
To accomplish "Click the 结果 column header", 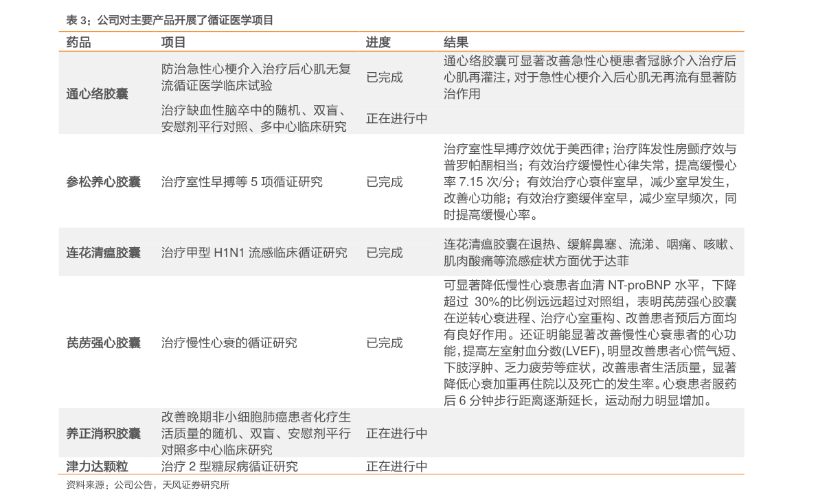I will tap(454, 42).
